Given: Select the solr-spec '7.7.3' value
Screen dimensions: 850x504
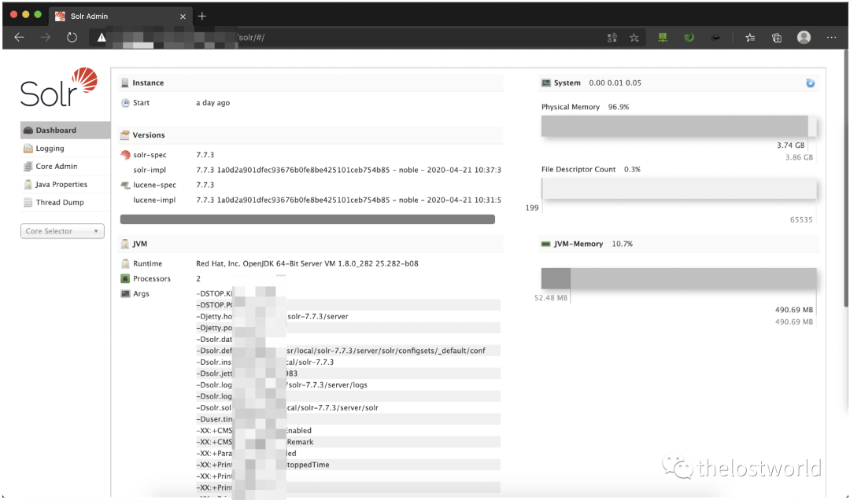Looking at the screenshot, I should [x=205, y=155].
